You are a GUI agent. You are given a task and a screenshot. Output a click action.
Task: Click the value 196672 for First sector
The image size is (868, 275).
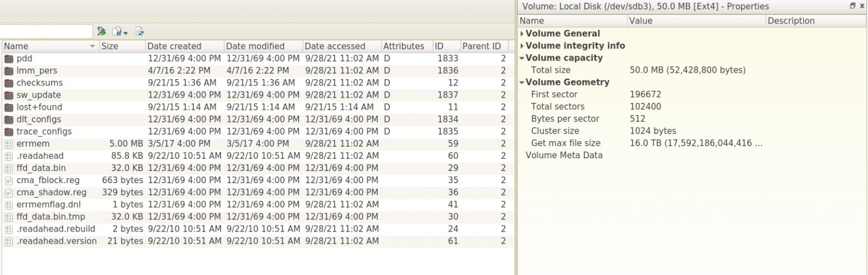(645, 94)
